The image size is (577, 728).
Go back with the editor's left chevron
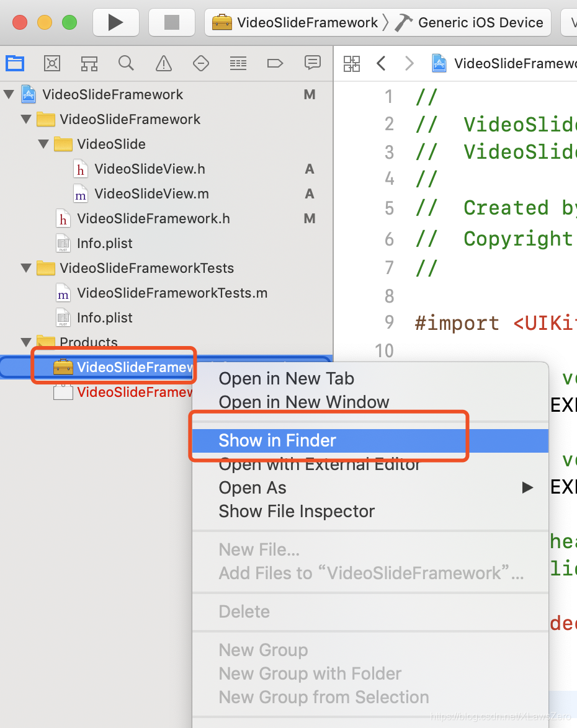[382, 64]
